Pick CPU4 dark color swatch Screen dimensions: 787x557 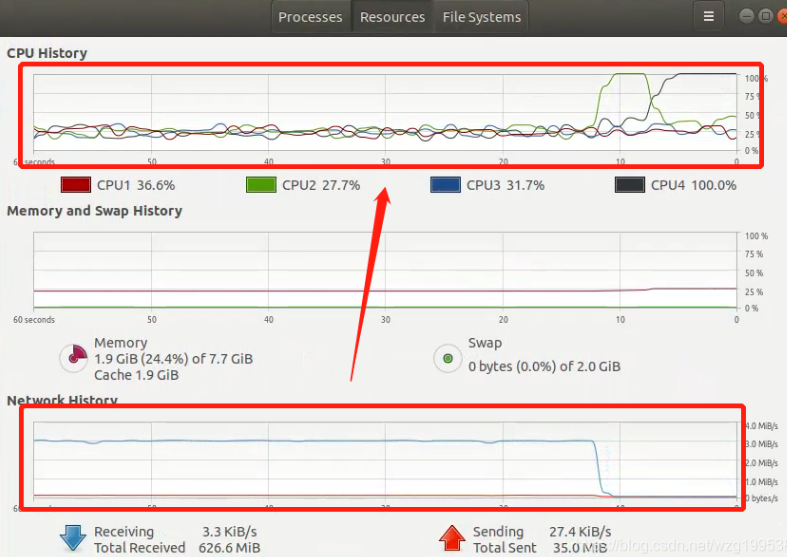coord(630,185)
